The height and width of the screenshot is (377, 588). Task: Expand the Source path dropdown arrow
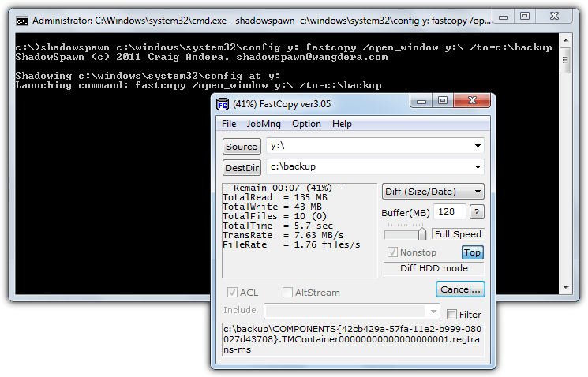pos(478,146)
